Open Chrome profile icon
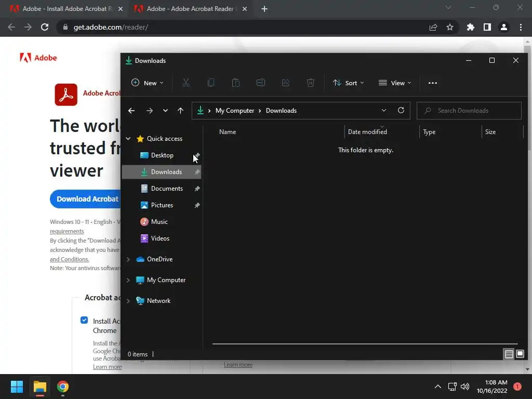Image resolution: width=532 pixels, height=399 pixels. 504,27
